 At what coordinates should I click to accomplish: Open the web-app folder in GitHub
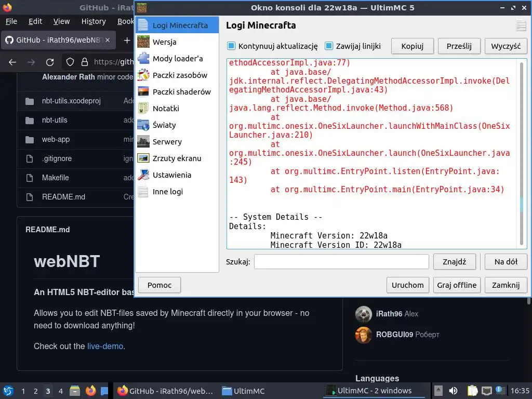tap(56, 139)
